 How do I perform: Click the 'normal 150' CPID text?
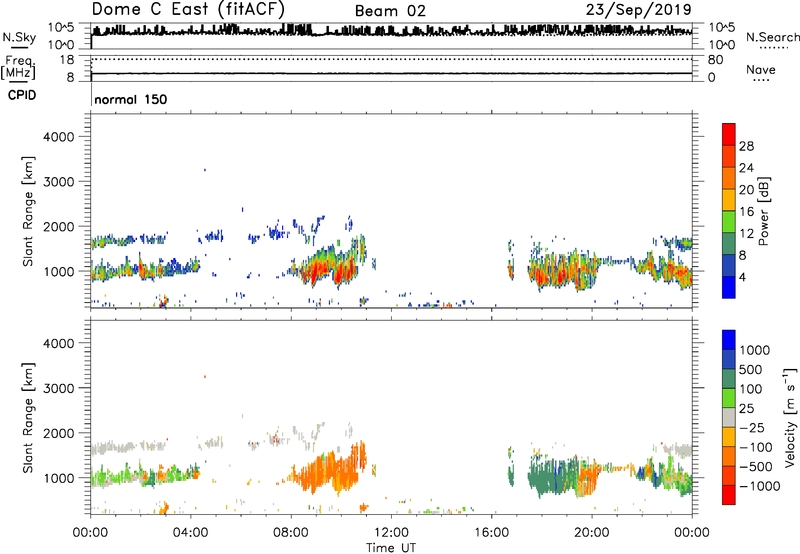(x=131, y=99)
